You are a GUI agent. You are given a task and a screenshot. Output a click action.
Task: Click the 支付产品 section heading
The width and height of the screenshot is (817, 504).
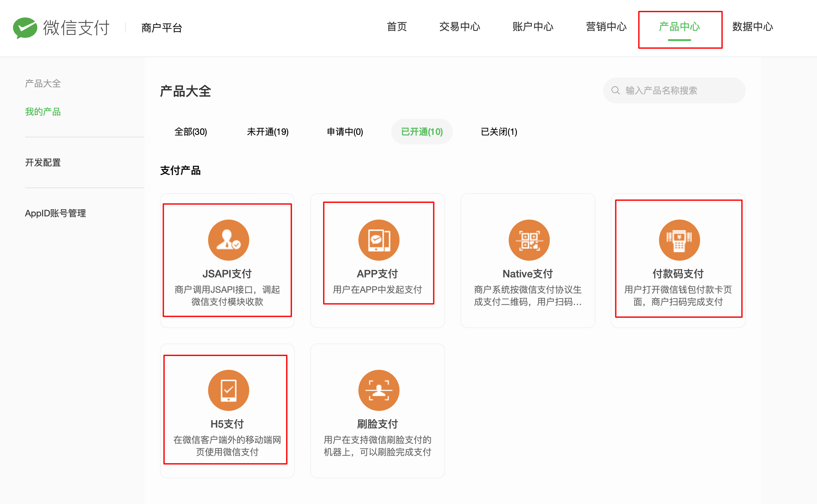[x=180, y=170]
